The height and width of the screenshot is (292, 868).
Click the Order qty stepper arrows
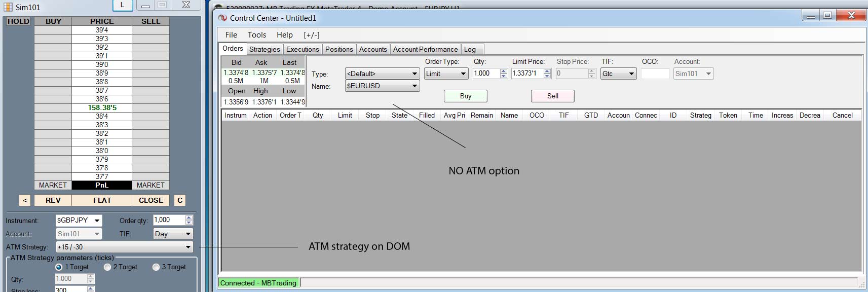[x=189, y=220]
